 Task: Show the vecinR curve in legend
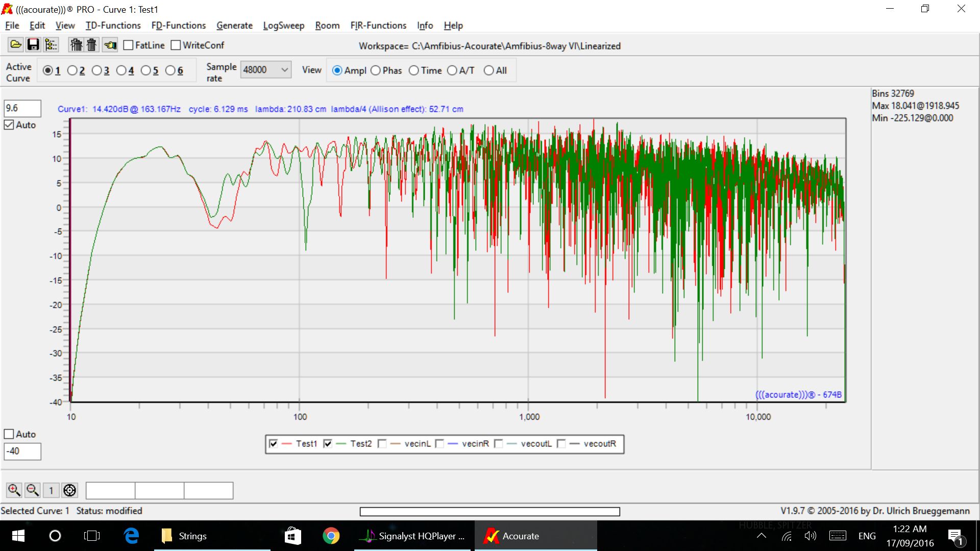tap(440, 444)
